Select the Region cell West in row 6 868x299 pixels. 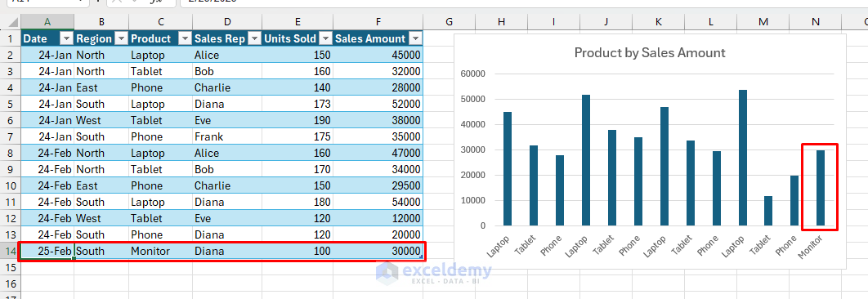[101, 120]
